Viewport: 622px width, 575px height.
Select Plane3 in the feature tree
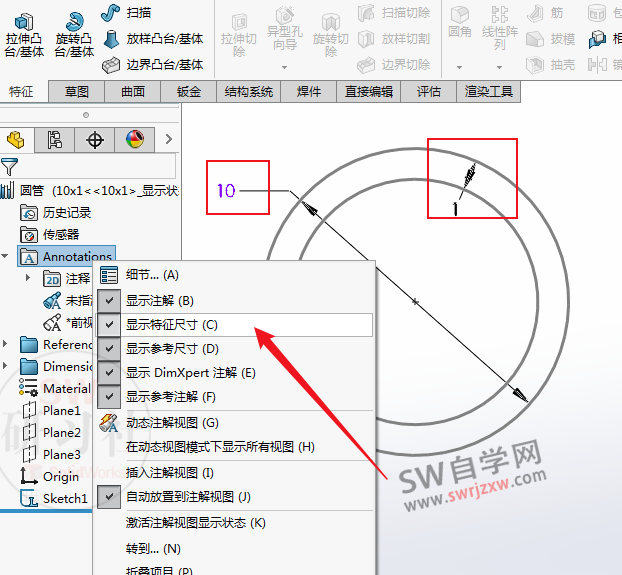pos(52,454)
